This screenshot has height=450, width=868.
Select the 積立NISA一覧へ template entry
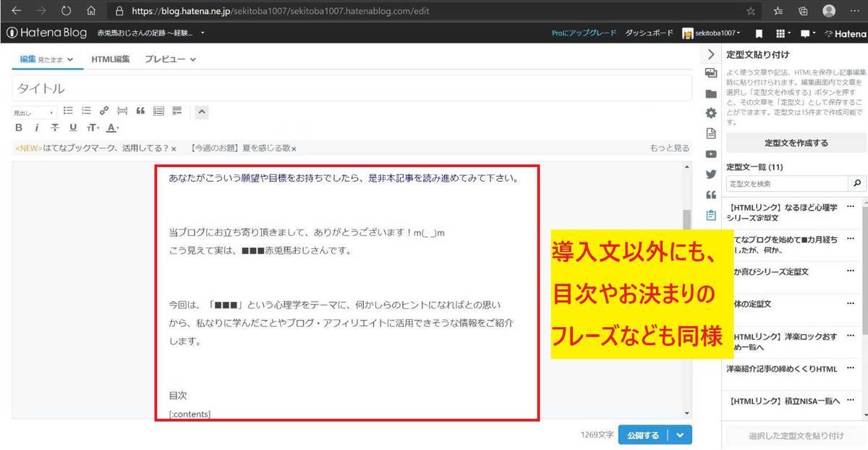pos(784,402)
